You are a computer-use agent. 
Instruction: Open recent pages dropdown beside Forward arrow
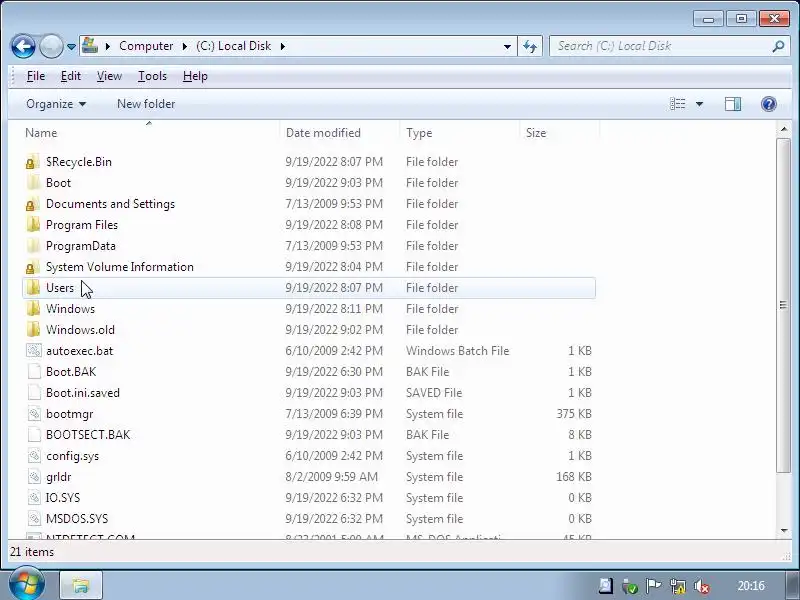point(71,47)
